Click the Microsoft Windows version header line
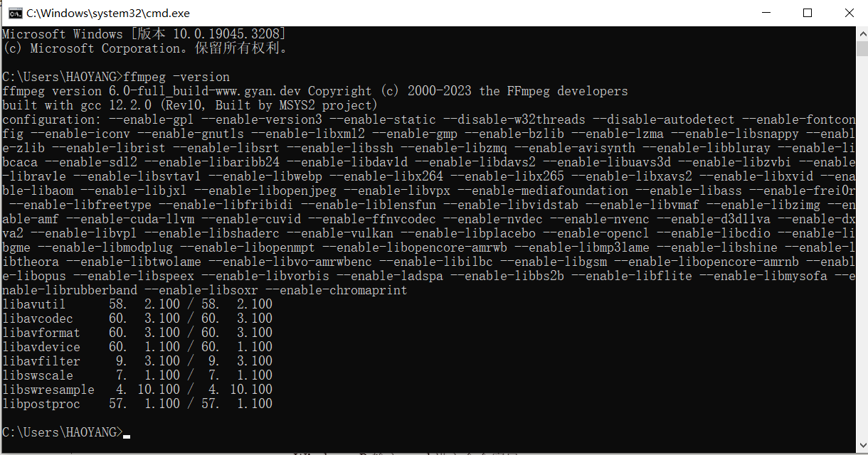The height and width of the screenshot is (455, 868). click(x=142, y=33)
